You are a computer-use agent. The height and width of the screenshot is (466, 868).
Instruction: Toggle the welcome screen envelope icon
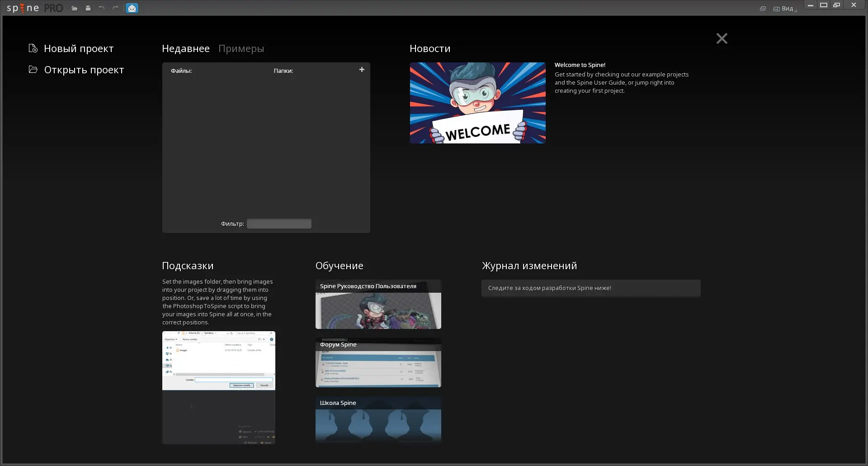coord(132,8)
